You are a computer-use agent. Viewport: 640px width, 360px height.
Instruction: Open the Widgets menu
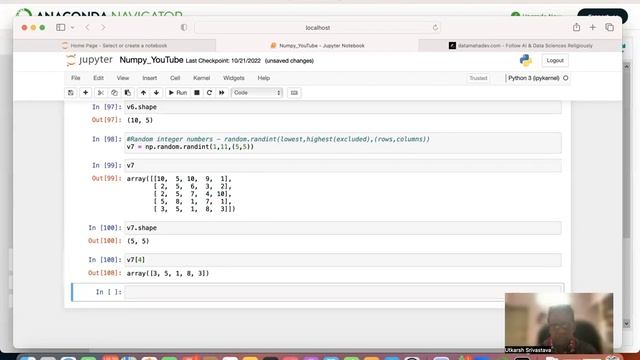[233, 78]
